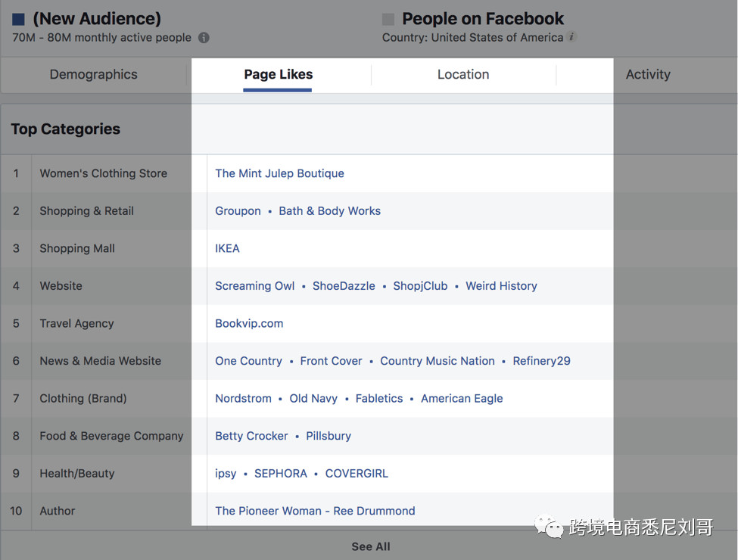Open The Mint Julep Boutique link
Image resolution: width=738 pixels, height=560 pixels.
pos(279,173)
